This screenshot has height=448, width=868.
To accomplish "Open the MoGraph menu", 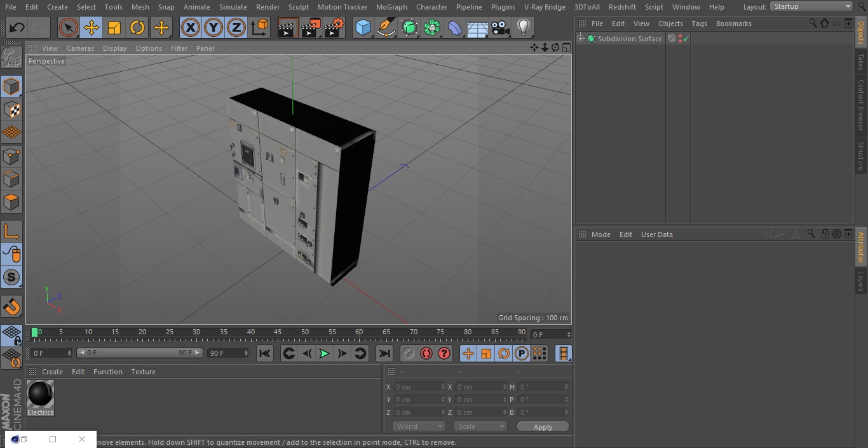I will [x=391, y=7].
